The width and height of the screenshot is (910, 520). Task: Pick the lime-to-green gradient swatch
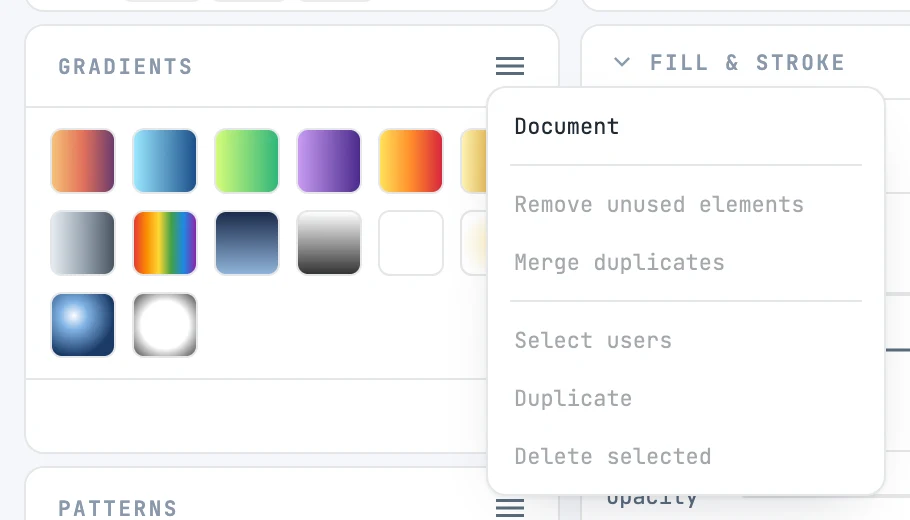pos(247,161)
